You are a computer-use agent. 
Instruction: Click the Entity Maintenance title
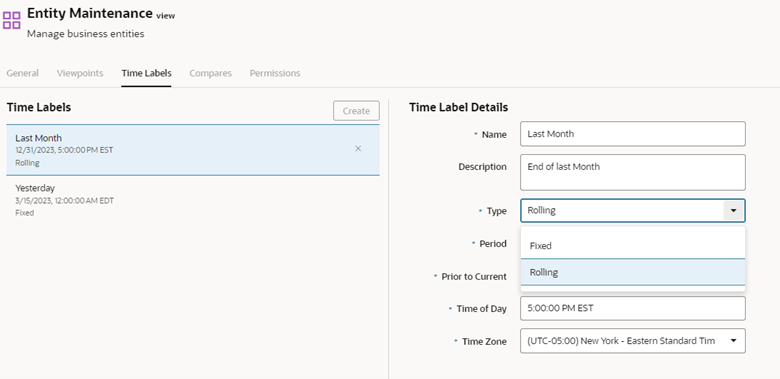pos(90,13)
